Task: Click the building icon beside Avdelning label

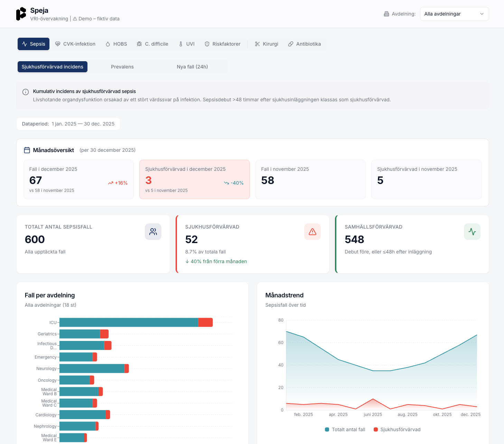Action: click(x=386, y=14)
